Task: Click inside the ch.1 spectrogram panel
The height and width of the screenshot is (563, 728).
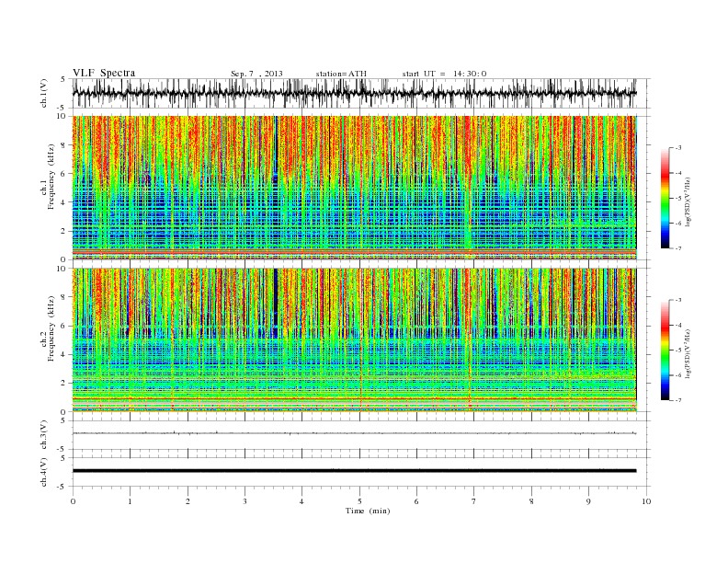Action: pos(354,188)
